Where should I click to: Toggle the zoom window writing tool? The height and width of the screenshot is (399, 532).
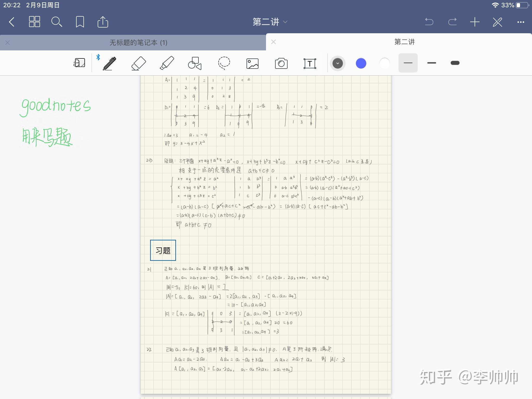point(79,63)
